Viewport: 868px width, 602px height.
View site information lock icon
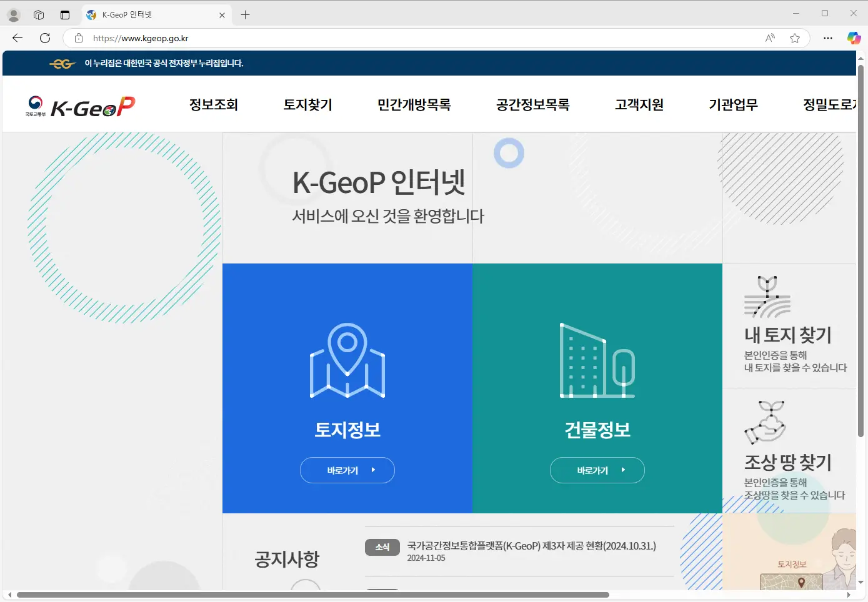coord(79,38)
